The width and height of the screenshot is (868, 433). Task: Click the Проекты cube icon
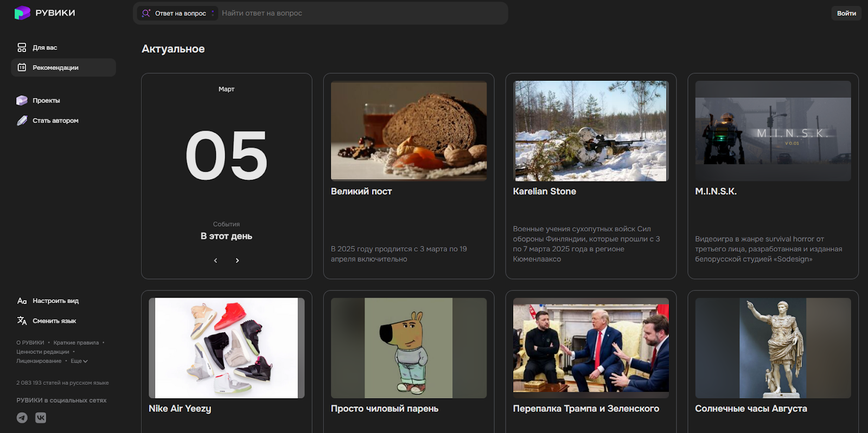point(22,100)
